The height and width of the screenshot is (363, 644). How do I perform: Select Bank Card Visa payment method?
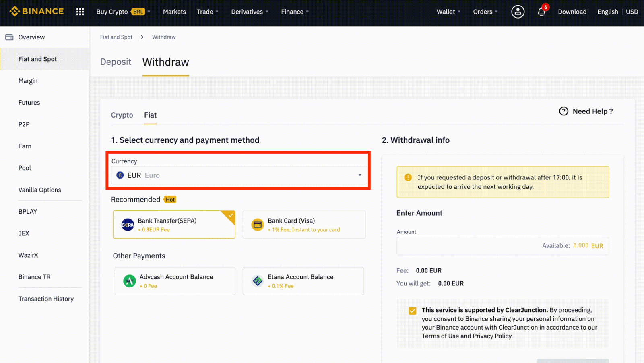[303, 225]
